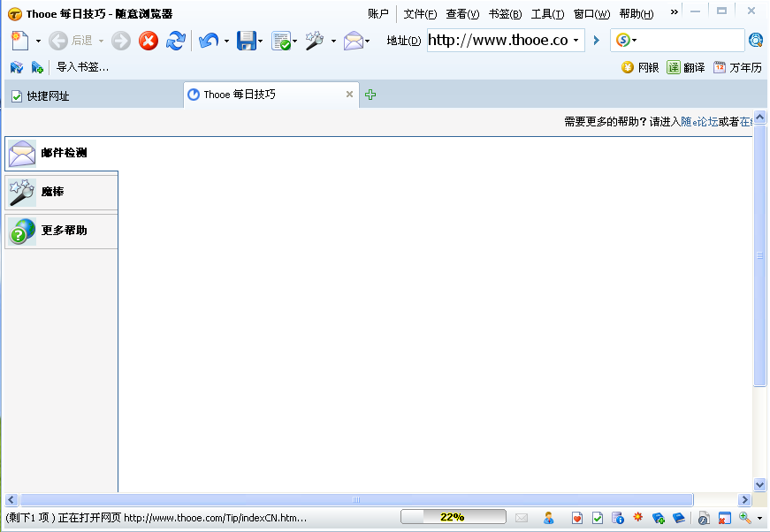The height and width of the screenshot is (532, 770).
Task: Click the horizontal scrollbar right arrow
Action: pos(744,499)
